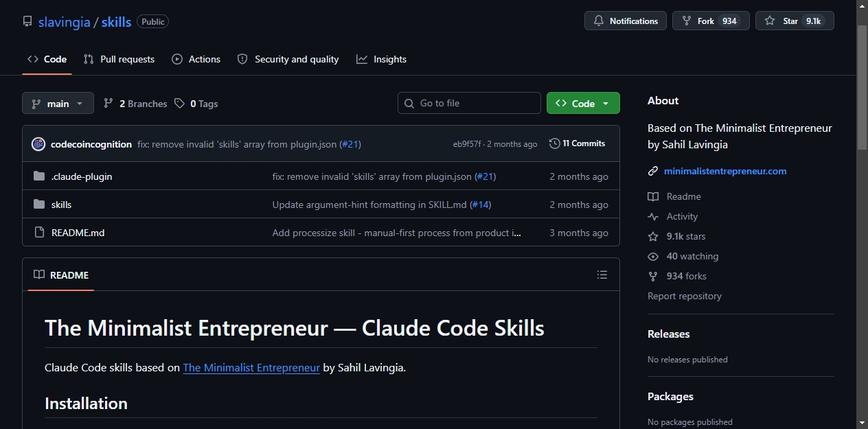This screenshot has width=868, height=429.
Task: Select the README tab in file viewer
Action: tap(61, 275)
